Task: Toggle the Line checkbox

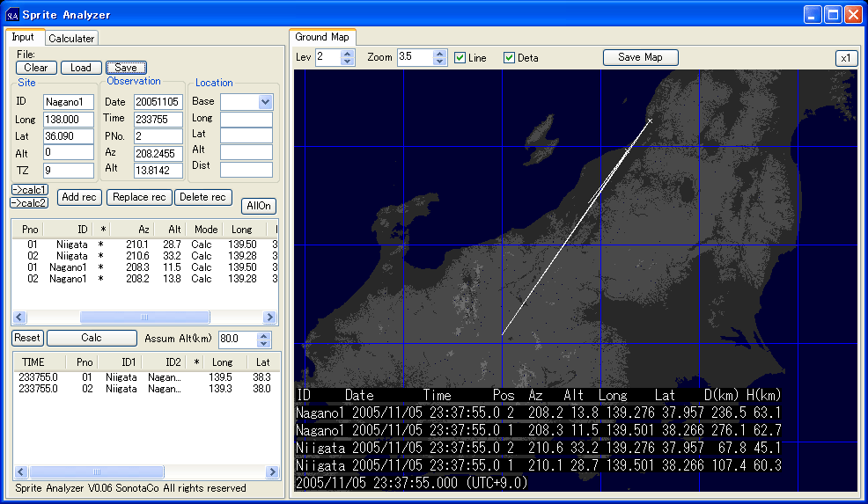Action: [460, 58]
